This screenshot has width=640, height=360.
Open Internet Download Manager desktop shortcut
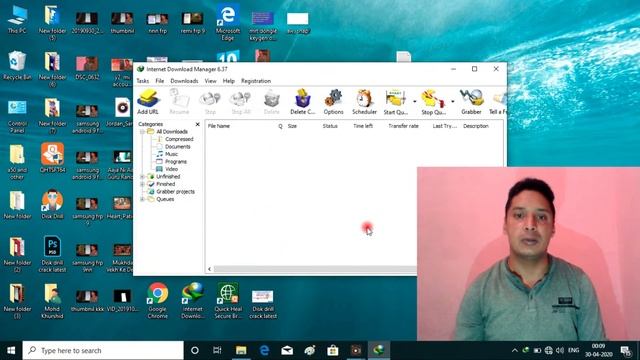click(x=193, y=300)
